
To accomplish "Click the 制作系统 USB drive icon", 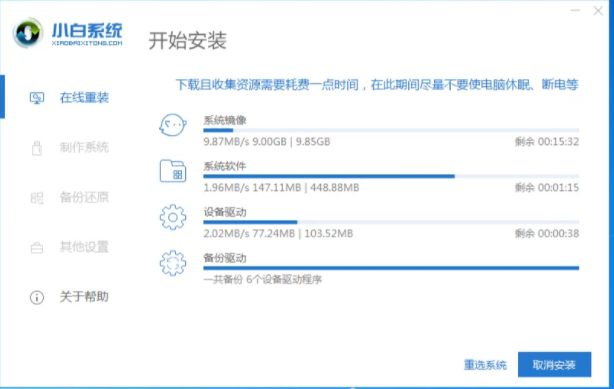I will pos(37,148).
